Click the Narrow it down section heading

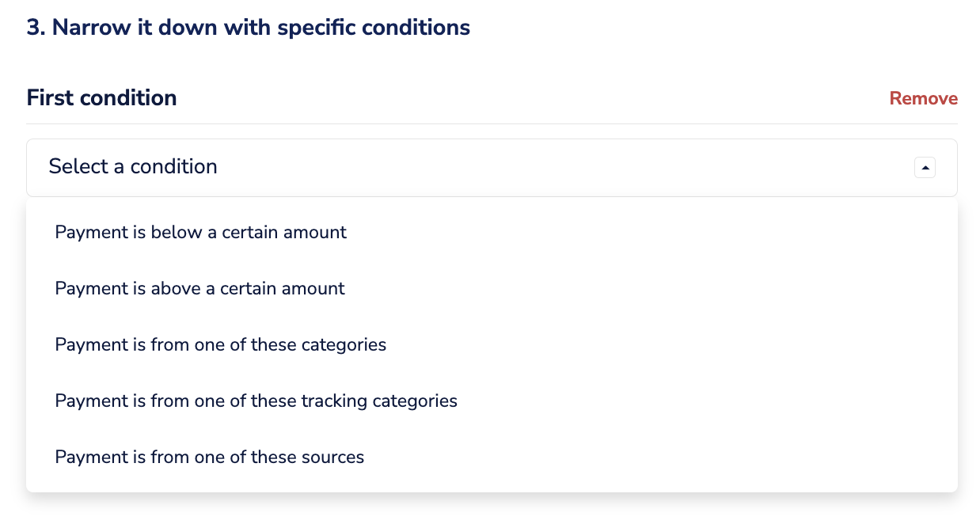tap(248, 27)
